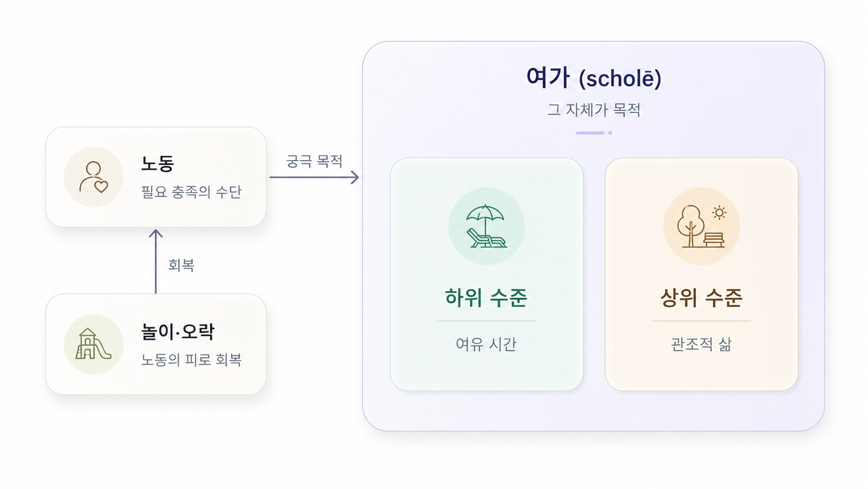Image resolution: width=868 pixels, height=489 pixels.
Task: Click the right arrowhead pointing to 여가 panel
Action: [x=355, y=177]
